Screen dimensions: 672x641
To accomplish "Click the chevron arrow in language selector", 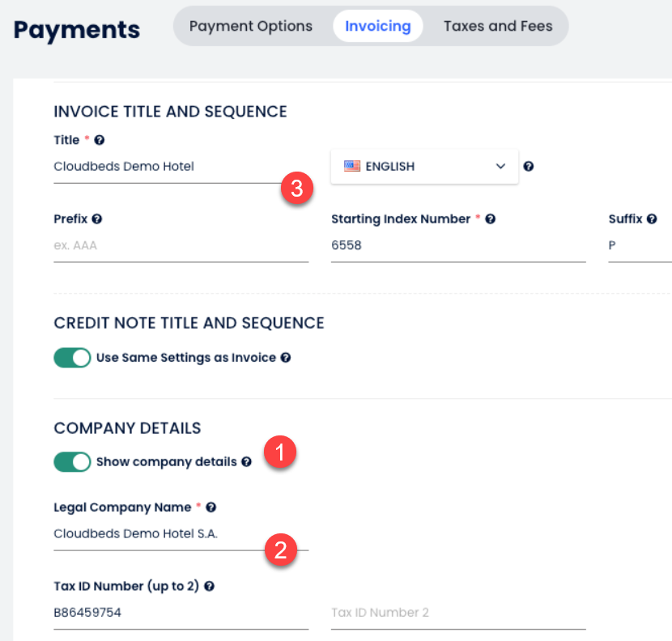I will [x=500, y=167].
